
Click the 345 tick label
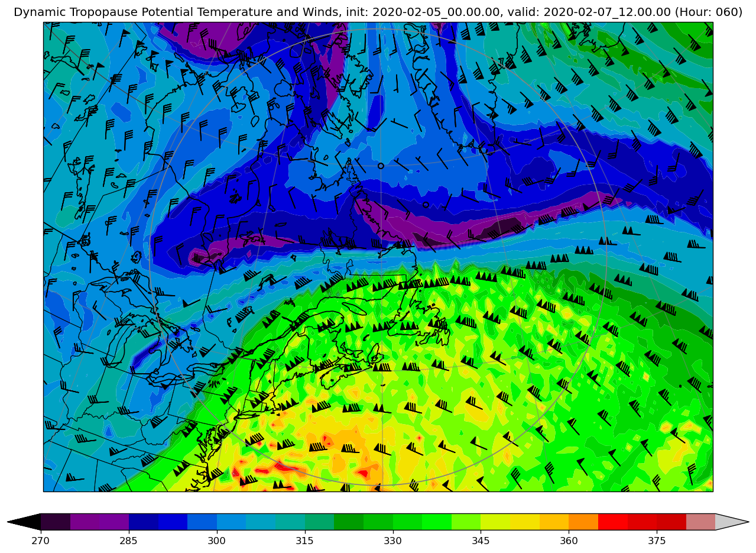click(481, 541)
